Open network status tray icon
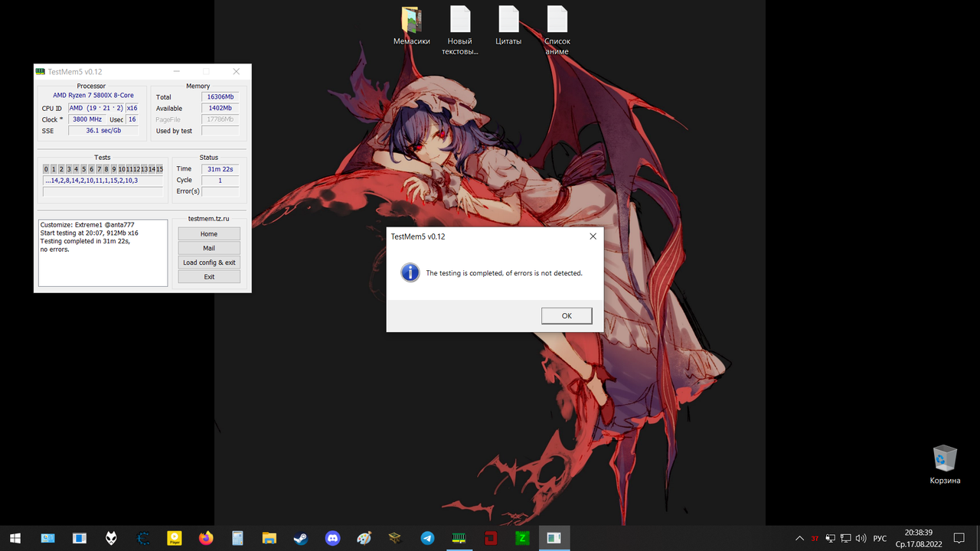 coord(845,538)
